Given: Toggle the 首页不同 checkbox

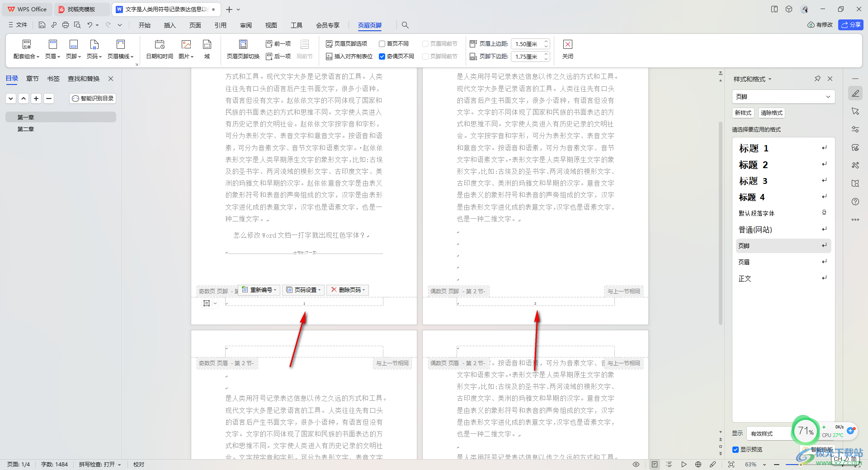Looking at the screenshot, I should point(382,44).
